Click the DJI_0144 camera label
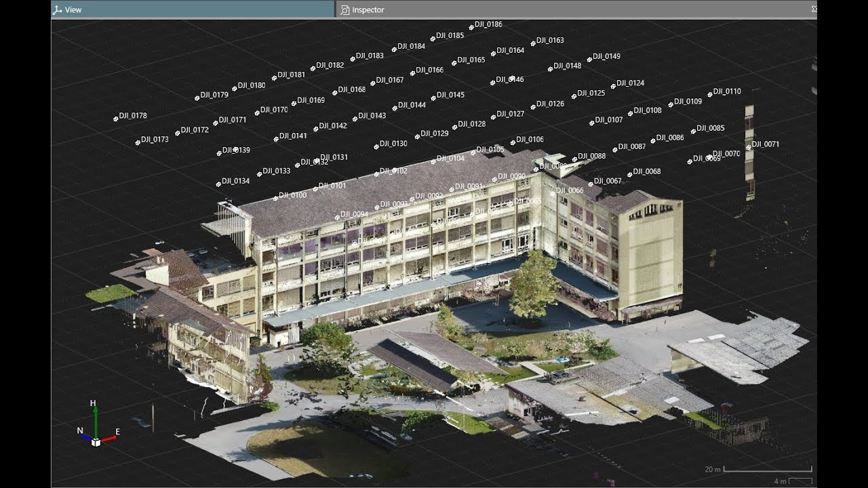The height and width of the screenshot is (488, 868). click(x=412, y=105)
